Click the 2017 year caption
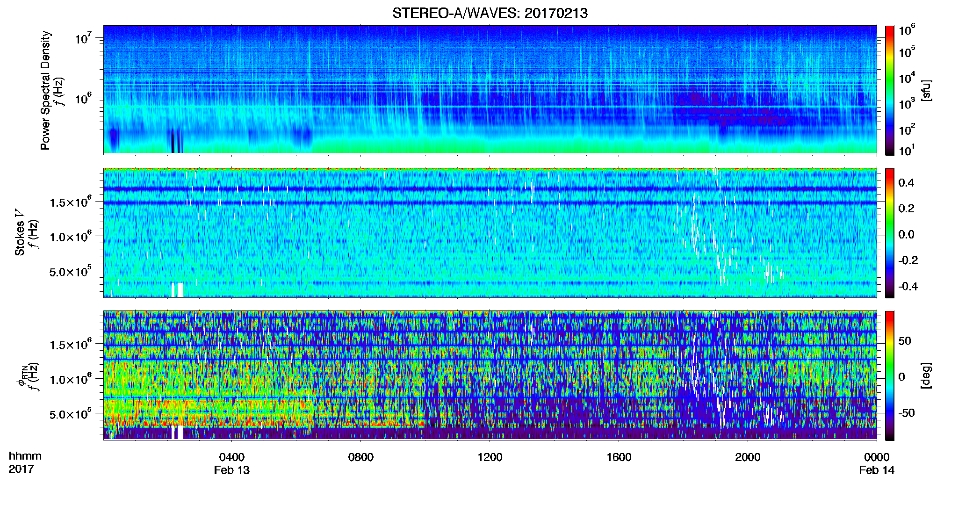980x505 pixels. click(x=21, y=469)
